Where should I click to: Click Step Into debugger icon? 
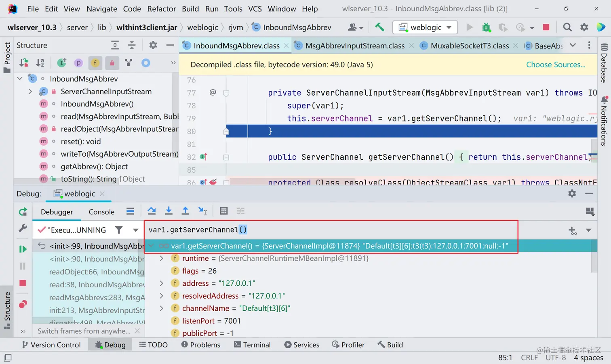pyautogui.click(x=169, y=211)
